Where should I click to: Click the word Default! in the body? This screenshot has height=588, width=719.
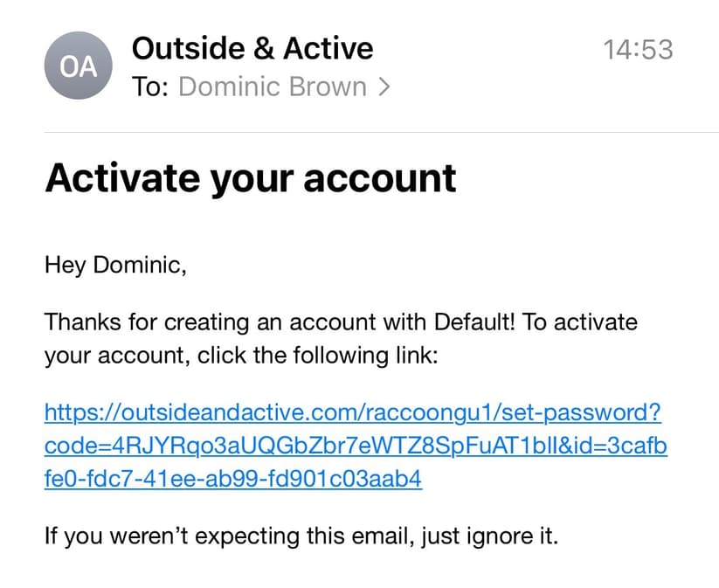[474, 322]
